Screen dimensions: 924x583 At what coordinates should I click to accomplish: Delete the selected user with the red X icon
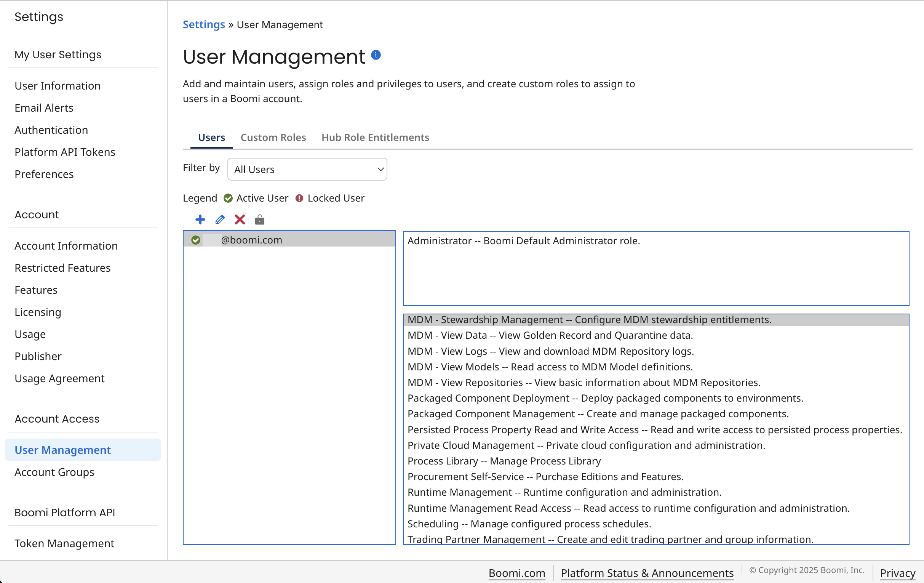click(240, 219)
